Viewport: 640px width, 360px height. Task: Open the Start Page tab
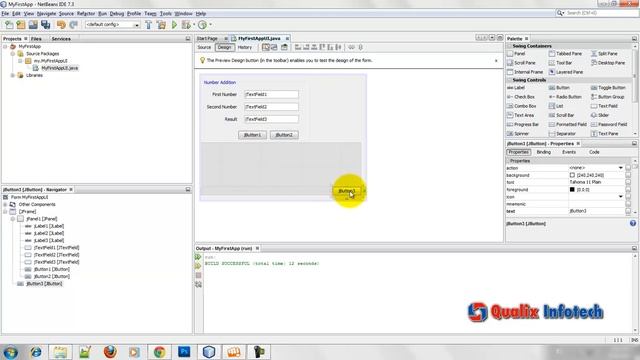tap(207, 38)
